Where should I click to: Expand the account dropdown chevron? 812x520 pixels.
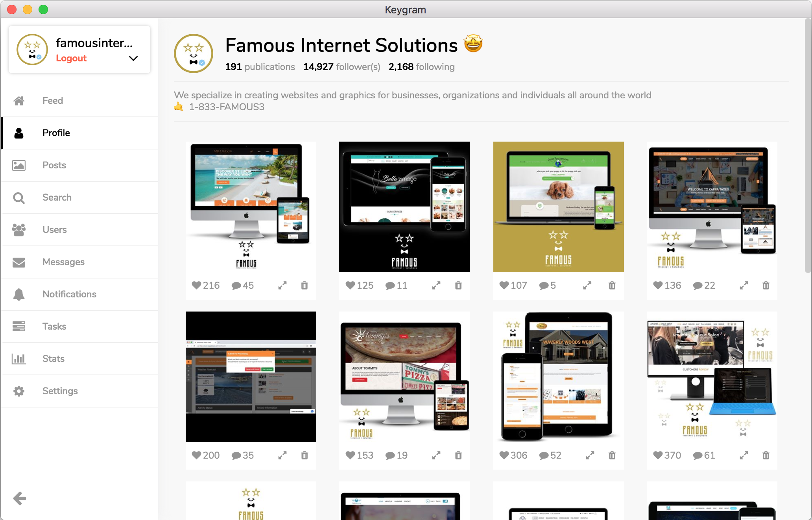(x=133, y=58)
